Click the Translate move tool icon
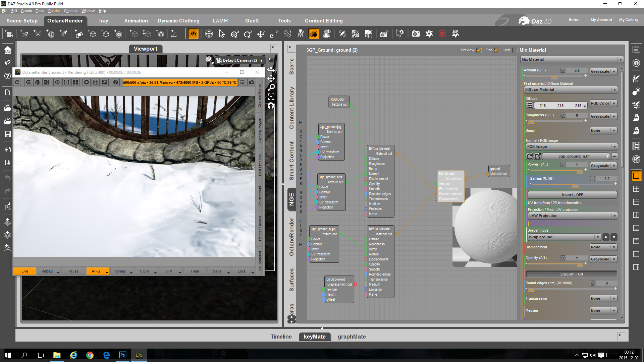 261,34
